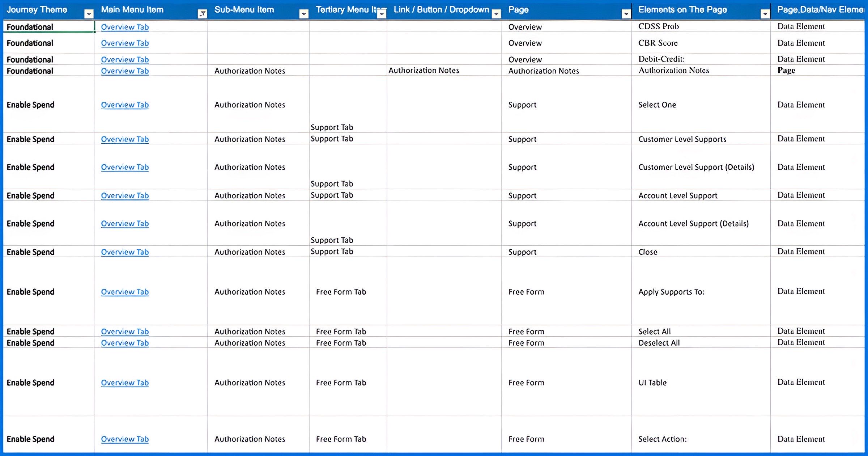The image size is (868, 456).
Task: Open the Overview Tab link in the Deselect All row
Action: click(x=125, y=343)
